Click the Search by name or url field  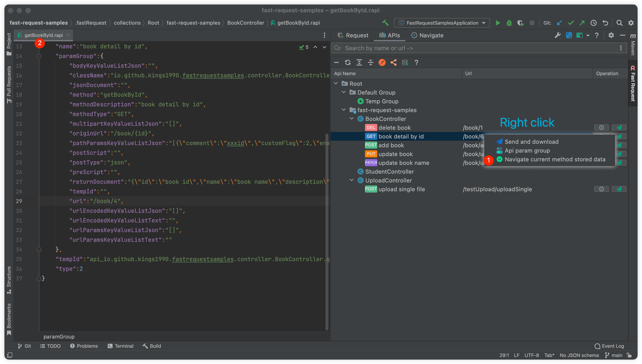(450, 48)
